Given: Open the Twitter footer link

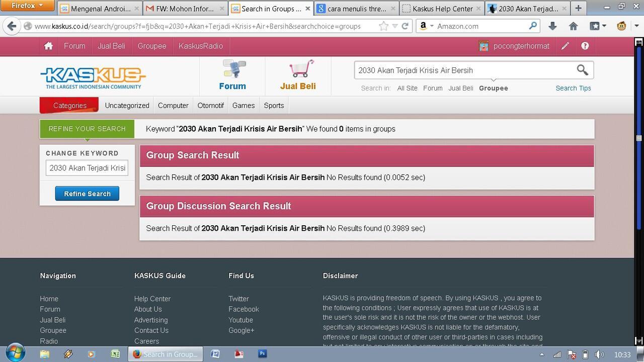Looking at the screenshot, I should 238,299.
